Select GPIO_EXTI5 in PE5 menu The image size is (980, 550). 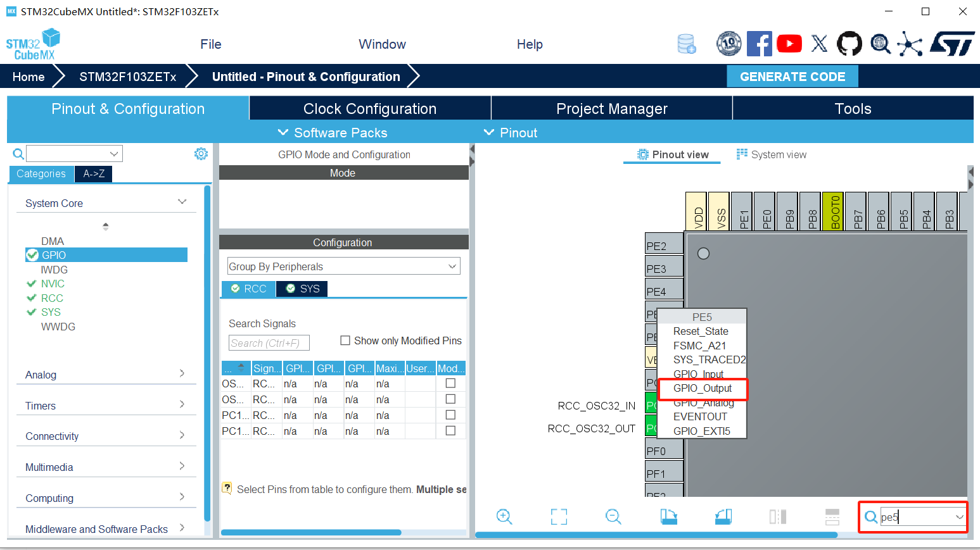pos(702,431)
